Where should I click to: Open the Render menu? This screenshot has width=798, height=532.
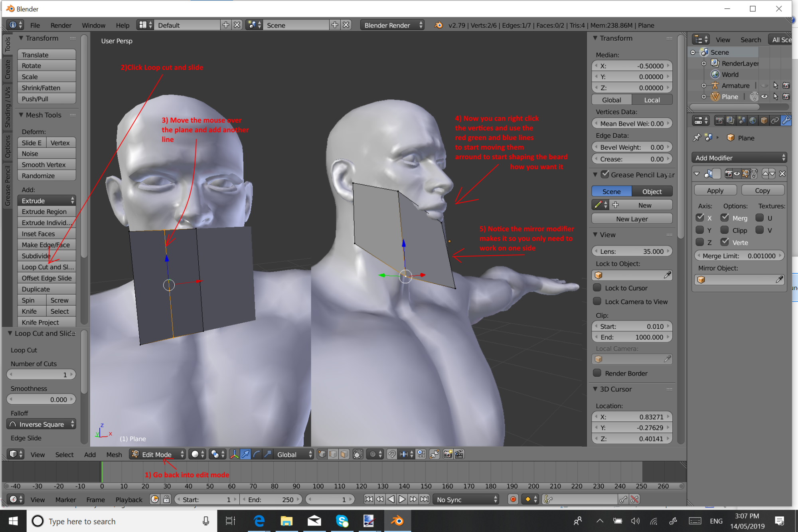(61, 25)
